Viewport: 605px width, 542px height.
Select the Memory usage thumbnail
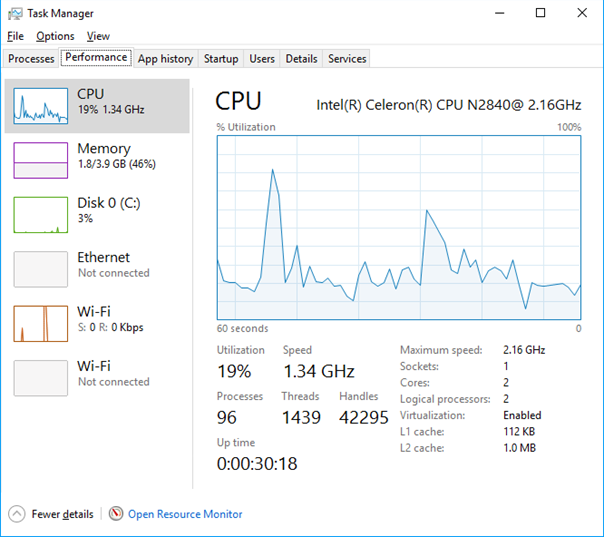coord(40,158)
